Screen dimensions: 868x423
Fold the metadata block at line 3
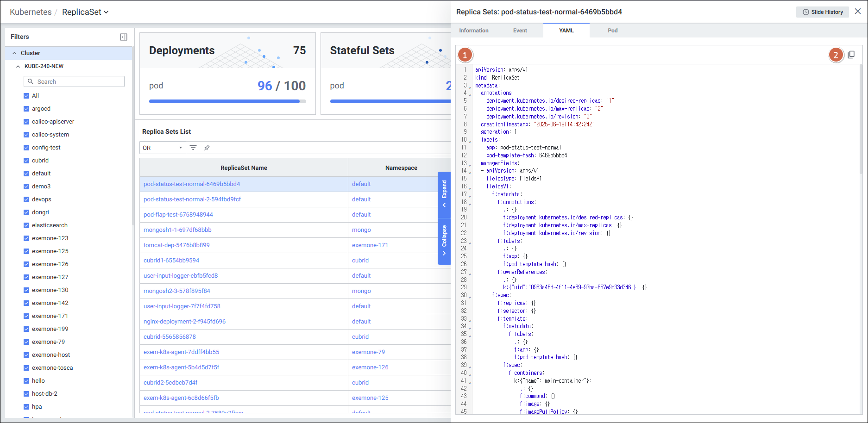[x=470, y=87]
